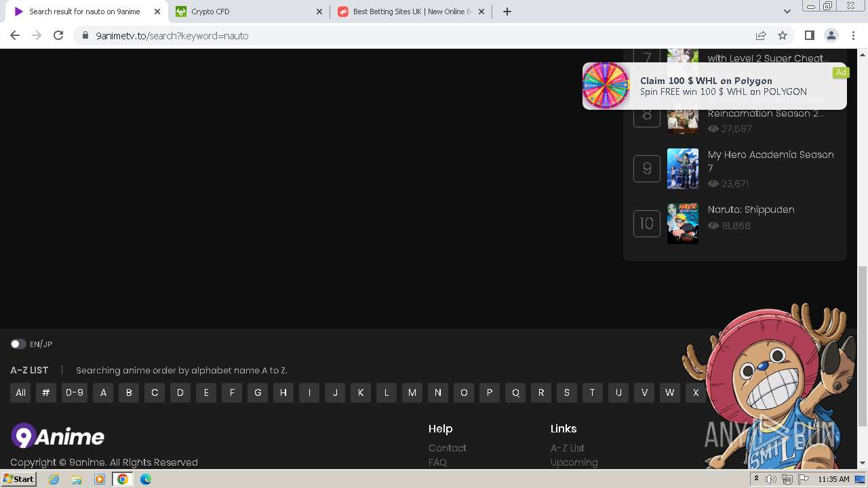
Task: Filter anime by letter K
Action: tap(361, 392)
